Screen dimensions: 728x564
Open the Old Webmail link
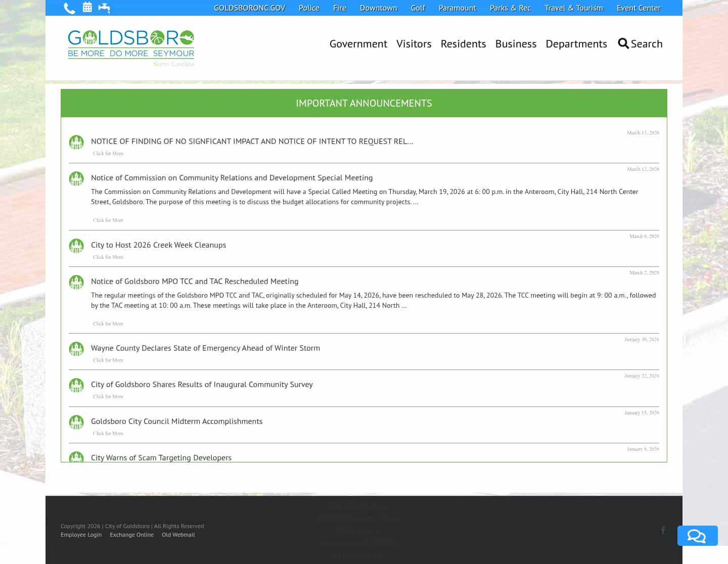[x=178, y=534]
